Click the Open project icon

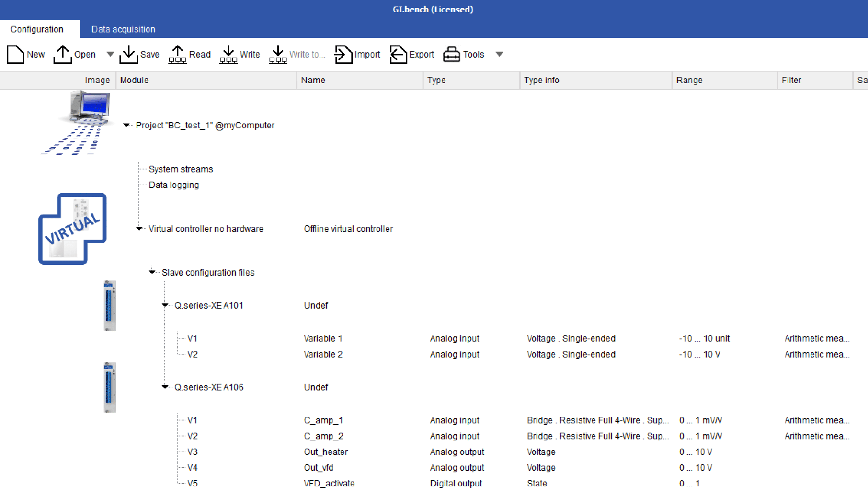63,54
